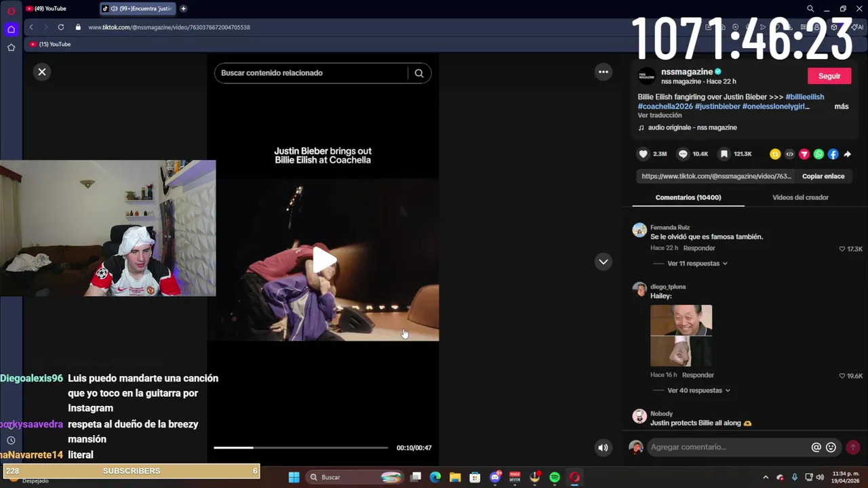Click the search magnifier in related content bar
The image size is (868, 488).
pyautogui.click(x=419, y=73)
